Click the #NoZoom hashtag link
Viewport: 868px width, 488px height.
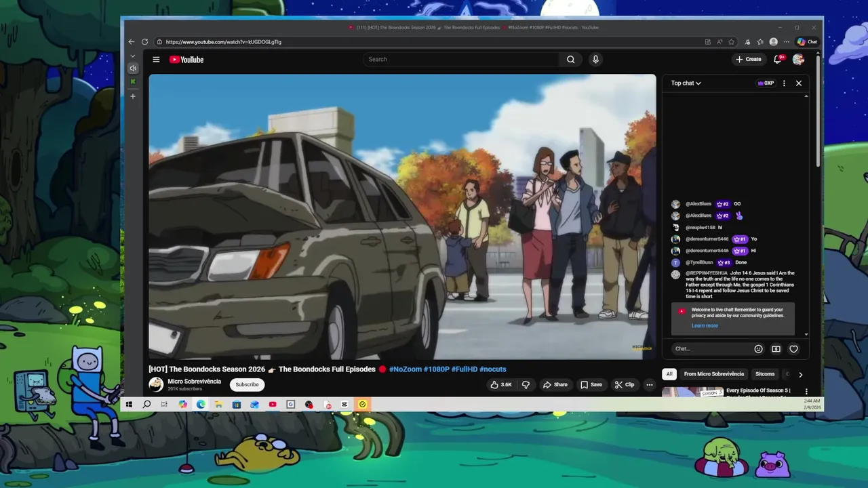[x=406, y=369]
